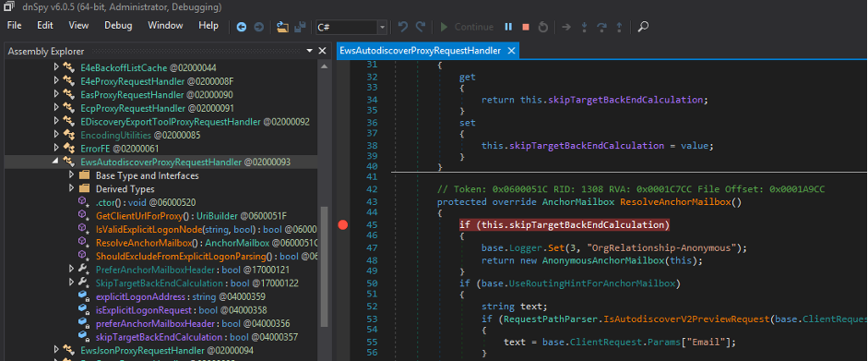
Task: Open the File menu
Action: tap(15, 26)
